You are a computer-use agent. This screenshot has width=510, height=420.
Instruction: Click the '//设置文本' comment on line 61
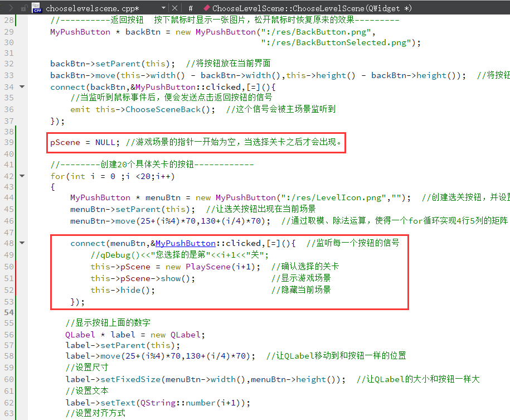(x=87, y=390)
